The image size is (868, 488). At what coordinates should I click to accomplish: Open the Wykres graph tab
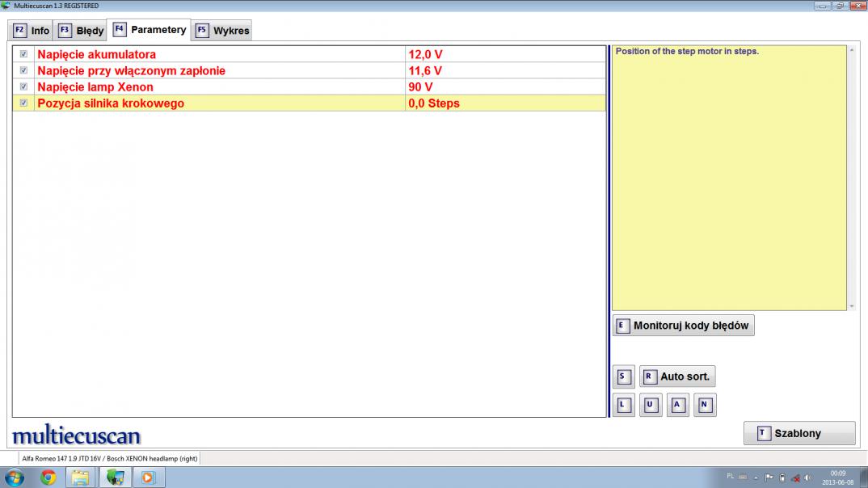click(222, 31)
